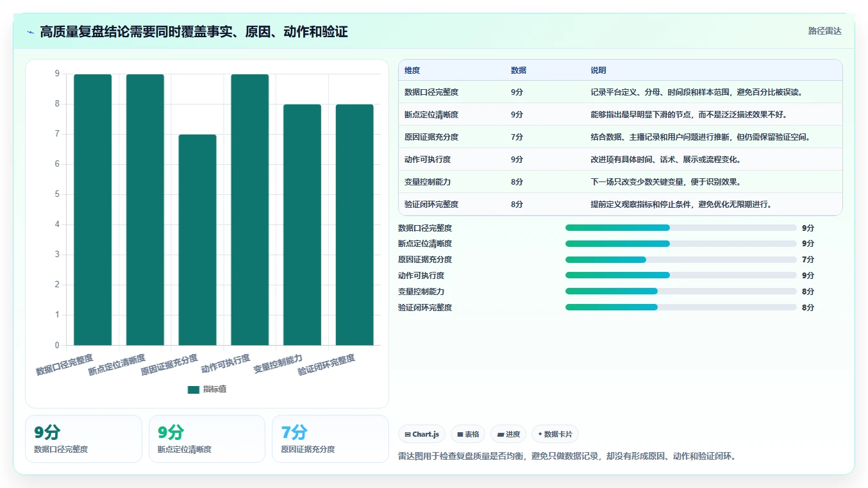
Task: Click the lightning icon beside the page title
Action: coord(30,31)
